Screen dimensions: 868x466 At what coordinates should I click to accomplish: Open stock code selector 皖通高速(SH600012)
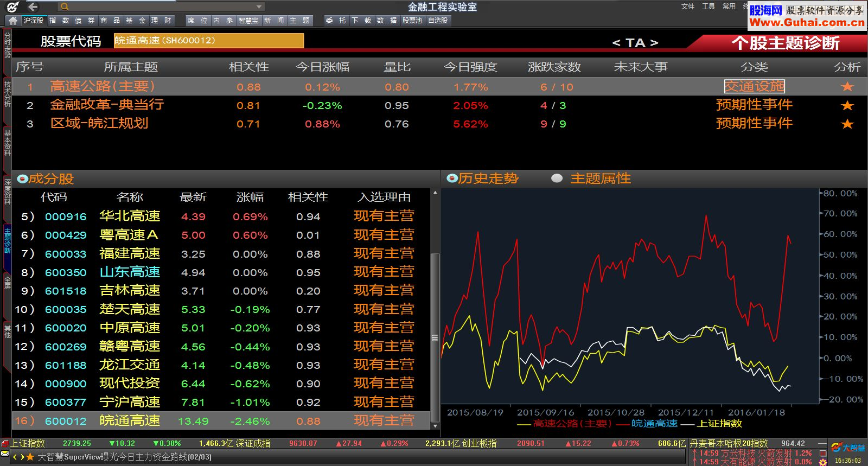(208, 41)
